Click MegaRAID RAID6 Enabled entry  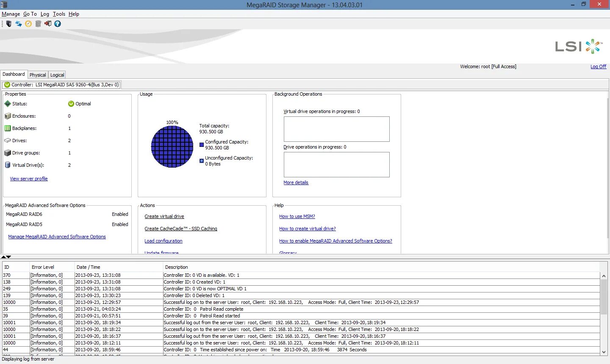click(x=67, y=214)
